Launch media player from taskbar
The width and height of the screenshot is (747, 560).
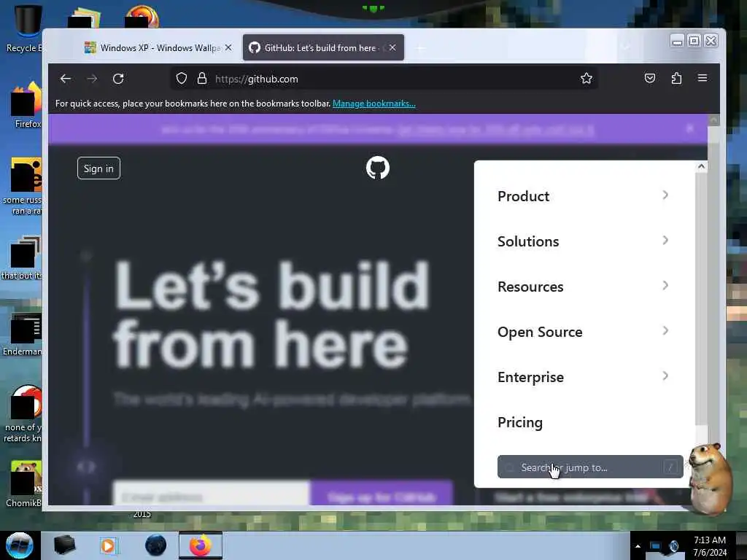tap(109, 545)
